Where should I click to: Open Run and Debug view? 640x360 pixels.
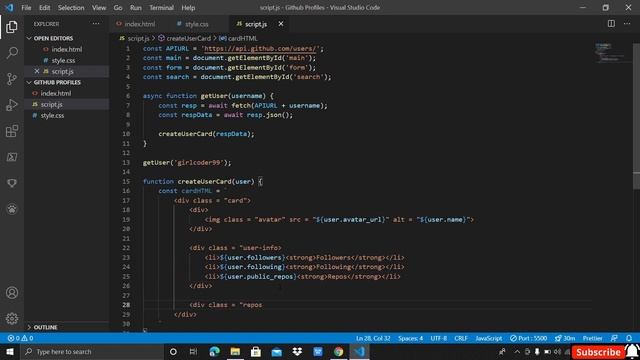click(x=12, y=105)
